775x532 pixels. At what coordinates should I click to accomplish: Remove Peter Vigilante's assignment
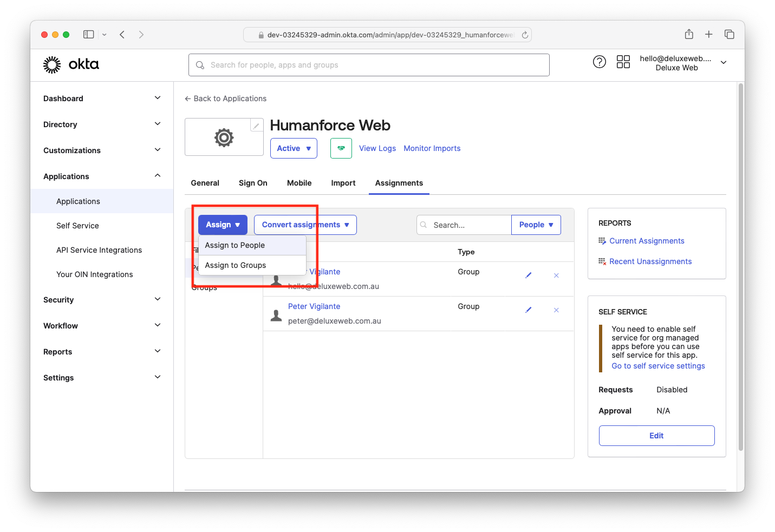pyautogui.click(x=556, y=310)
